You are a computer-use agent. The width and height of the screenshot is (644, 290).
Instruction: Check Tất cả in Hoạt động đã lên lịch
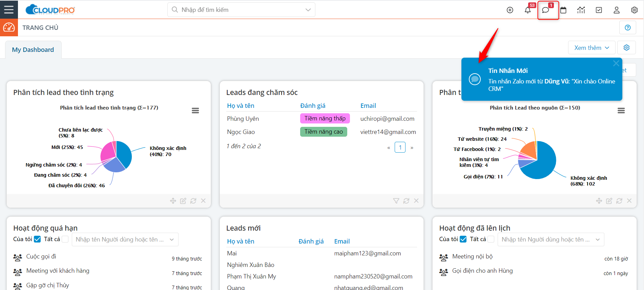coord(491,239)
